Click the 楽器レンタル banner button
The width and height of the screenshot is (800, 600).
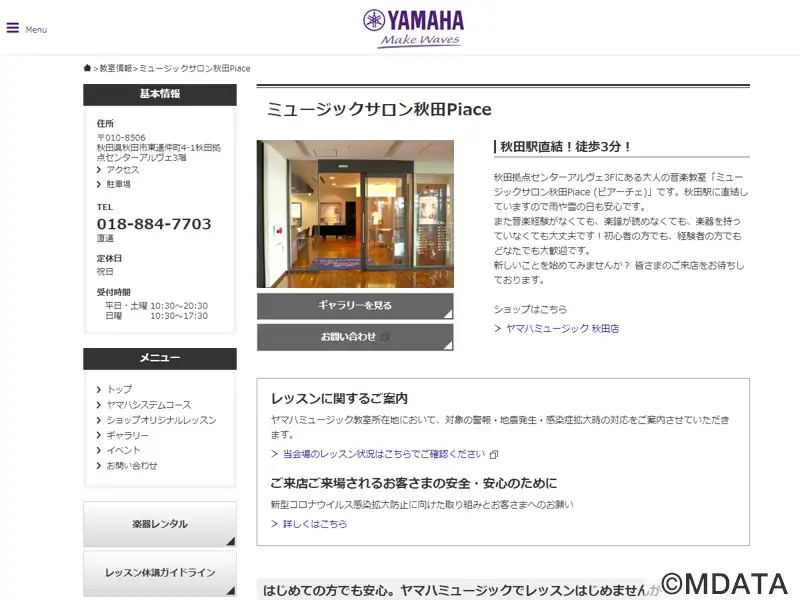[x=160, y=524]
